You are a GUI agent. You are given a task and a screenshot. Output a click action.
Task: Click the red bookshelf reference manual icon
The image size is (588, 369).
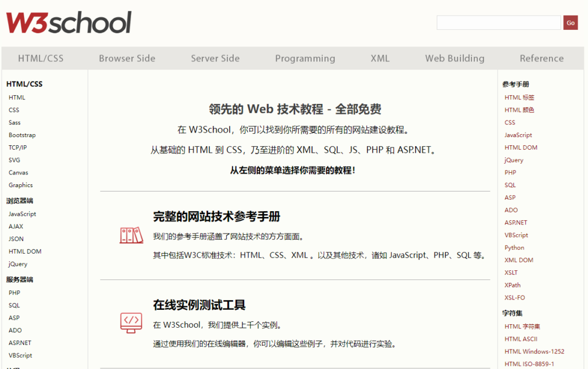[131, 235]
